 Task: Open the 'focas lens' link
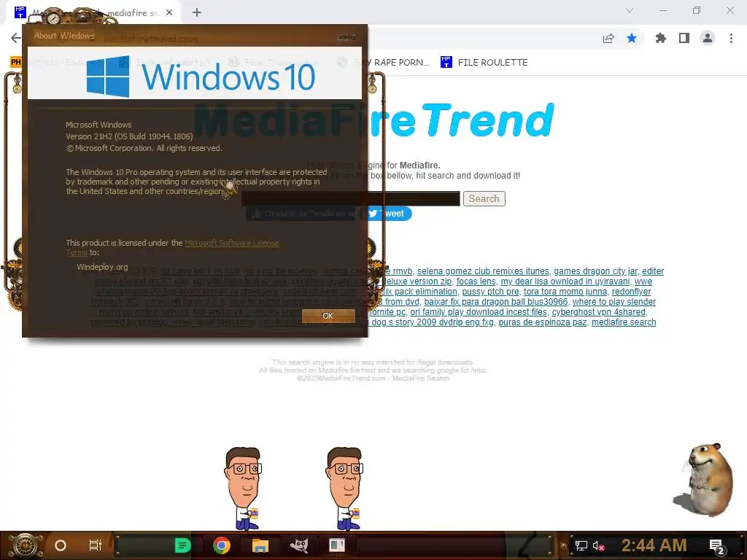click(476, 281)
